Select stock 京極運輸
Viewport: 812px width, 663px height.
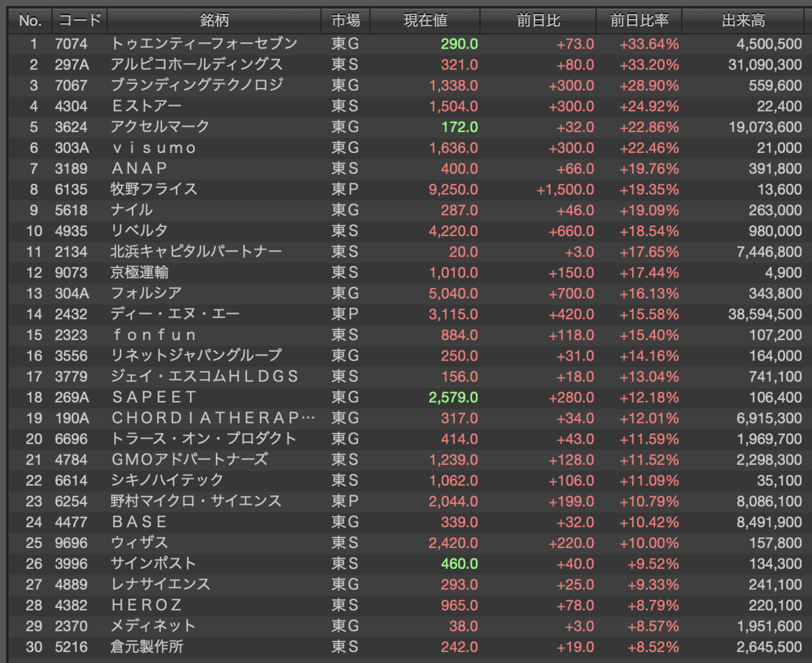140,272
